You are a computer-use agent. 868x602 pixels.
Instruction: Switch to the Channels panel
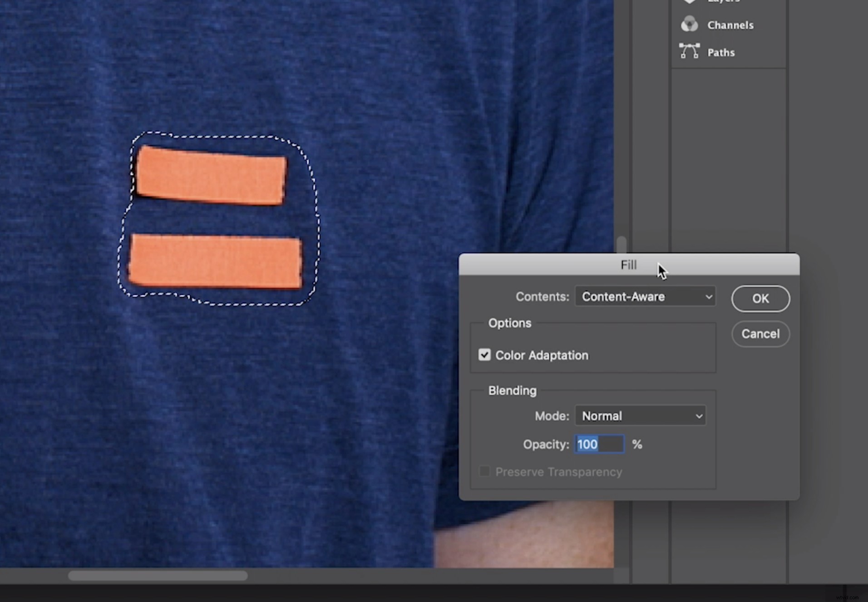pyautogui.click(x=730, y=25)
